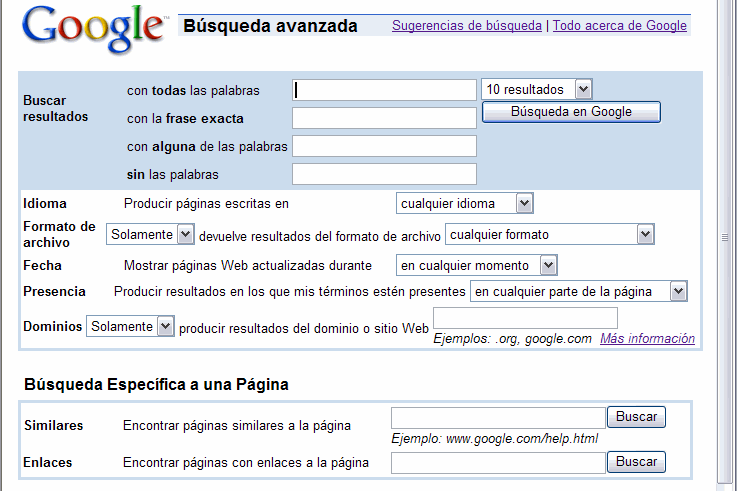
Task: Focus the 'con la frase exacta' input
Action: coord(384,118)
